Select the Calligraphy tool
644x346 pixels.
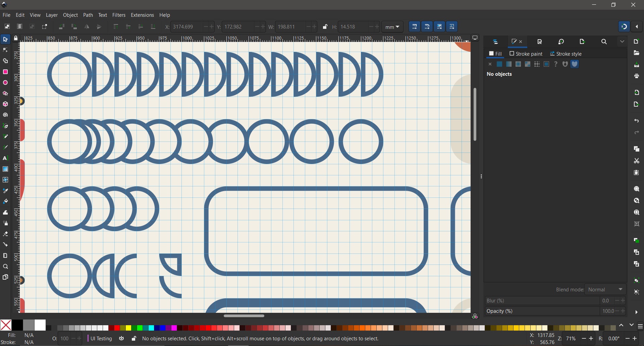coord(5,148)
